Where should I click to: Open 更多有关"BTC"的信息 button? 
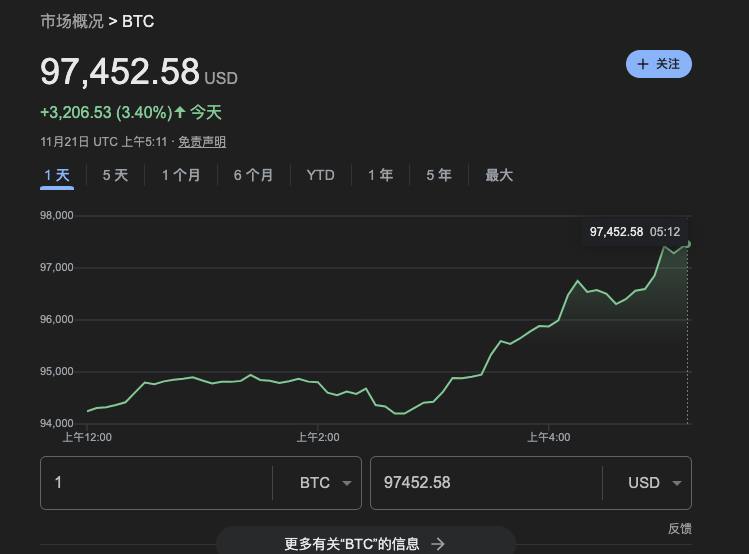click(x=366, y=543)
